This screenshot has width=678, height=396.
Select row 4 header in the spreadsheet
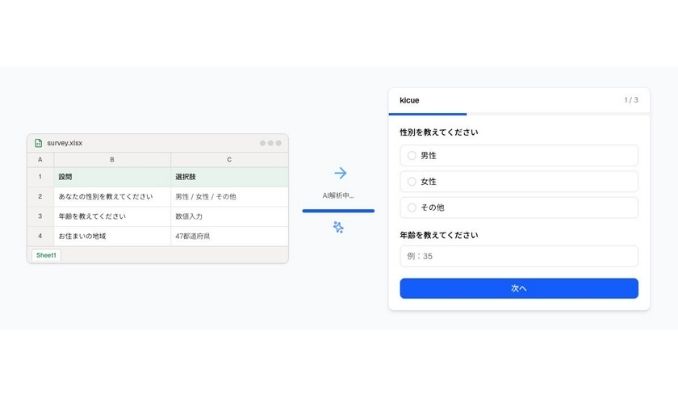click(40, 236)
